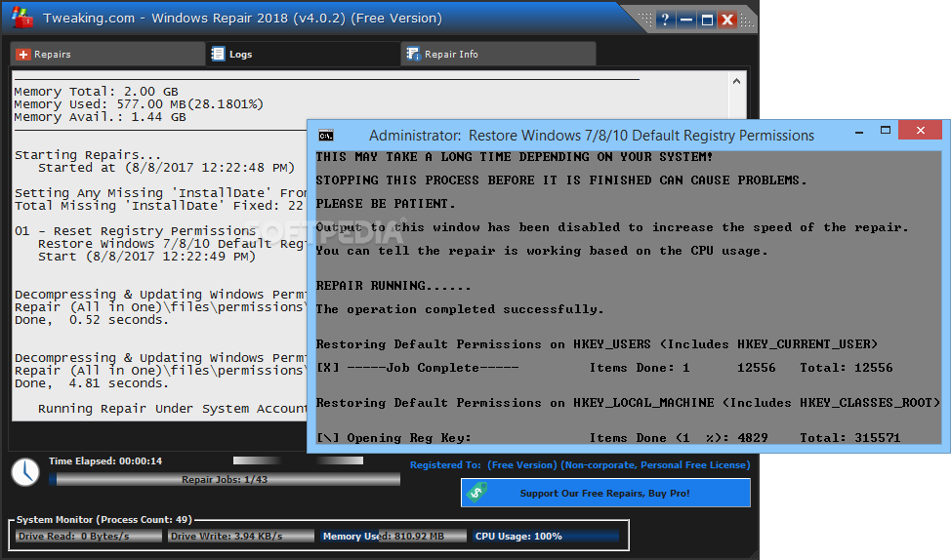Screen dimensions: 951x560
Task: Open the Repair Info tab
Action: coord(499,54)
